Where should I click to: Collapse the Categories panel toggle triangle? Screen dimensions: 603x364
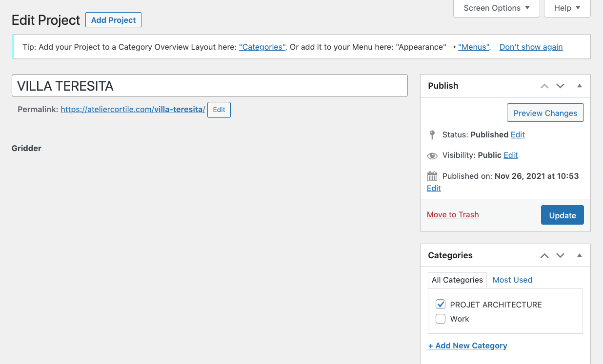click(580, 255)
